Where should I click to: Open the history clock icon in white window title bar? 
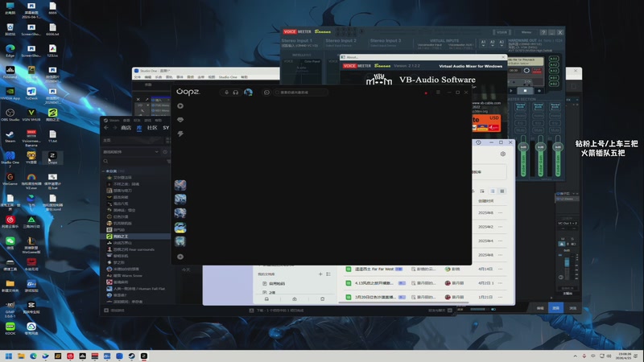[478, 142]
